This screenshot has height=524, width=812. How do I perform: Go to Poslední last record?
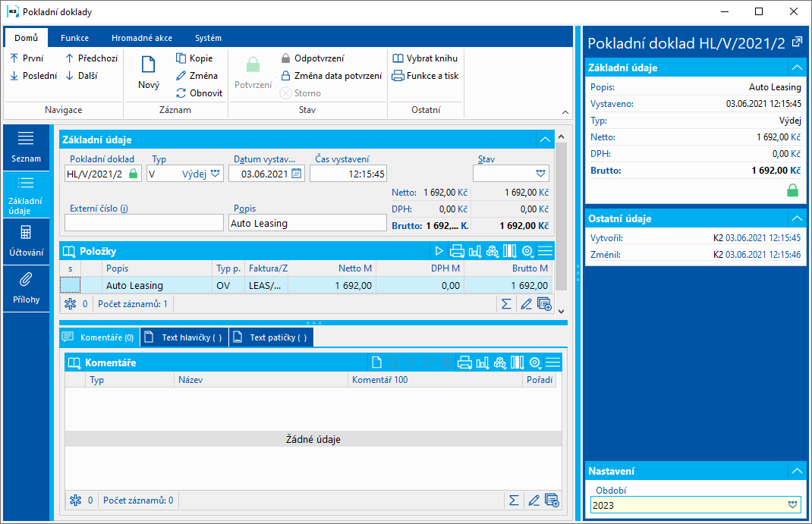[33, 76]
